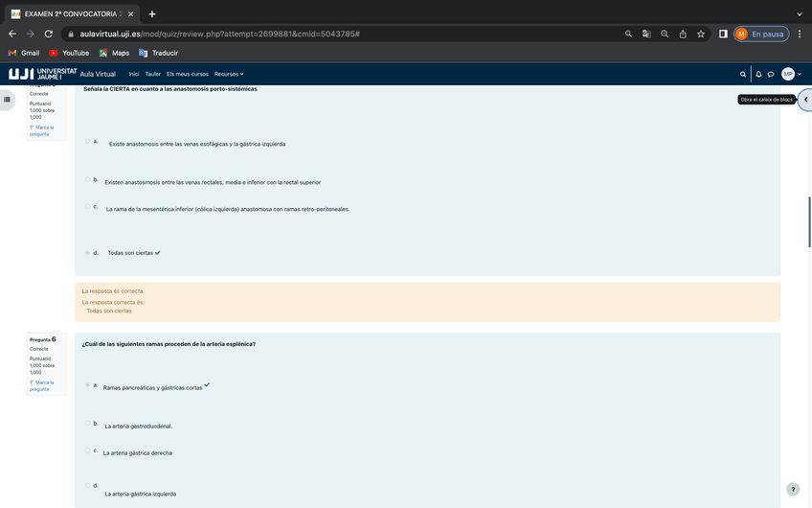The width and height of the screenshot is (812, 508).
Task: Open the course index sidebar icon
Action: coord(8,99)
